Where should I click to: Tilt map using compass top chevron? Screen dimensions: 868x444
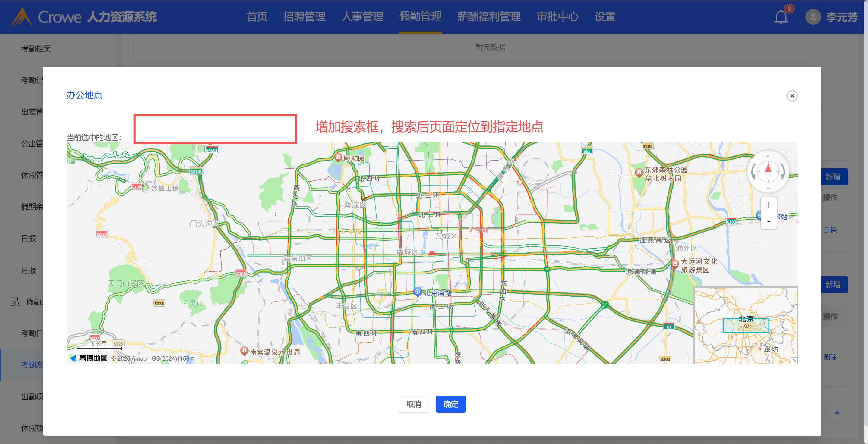click(x=768, y=157)
